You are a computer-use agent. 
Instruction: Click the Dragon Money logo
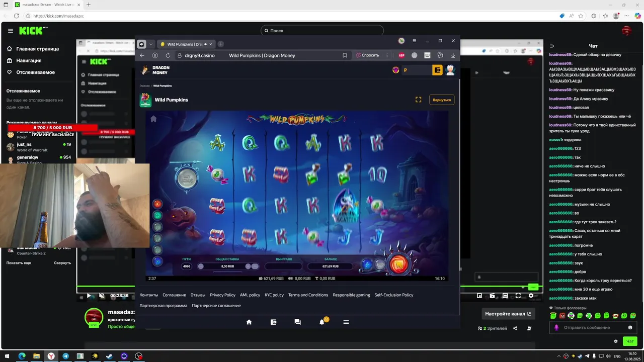point(155,70)
